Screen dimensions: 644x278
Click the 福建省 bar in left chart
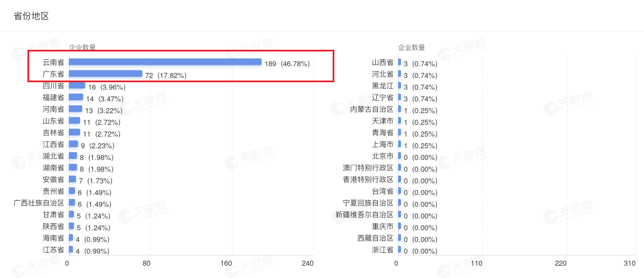76,97
